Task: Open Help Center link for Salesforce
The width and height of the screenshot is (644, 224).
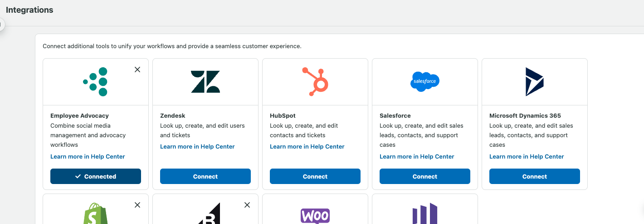Action: click(417, 156)
